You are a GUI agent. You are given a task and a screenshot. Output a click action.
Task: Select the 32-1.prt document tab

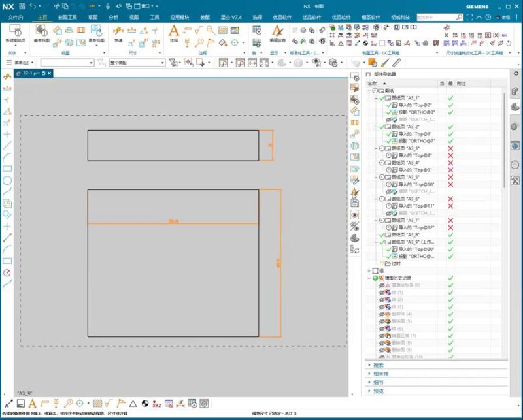click(31, 75)
